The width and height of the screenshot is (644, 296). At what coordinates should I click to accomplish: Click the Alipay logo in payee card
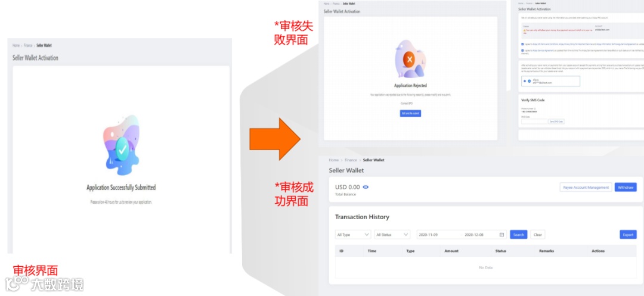529,81
